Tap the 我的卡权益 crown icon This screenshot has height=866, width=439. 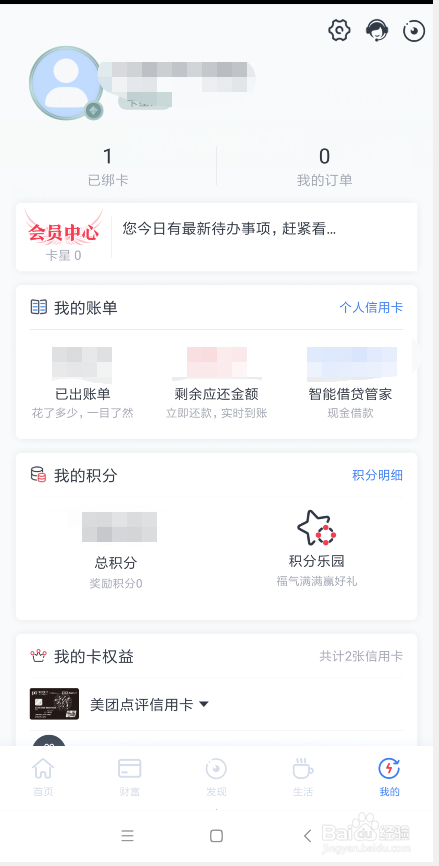coord(39,656)
